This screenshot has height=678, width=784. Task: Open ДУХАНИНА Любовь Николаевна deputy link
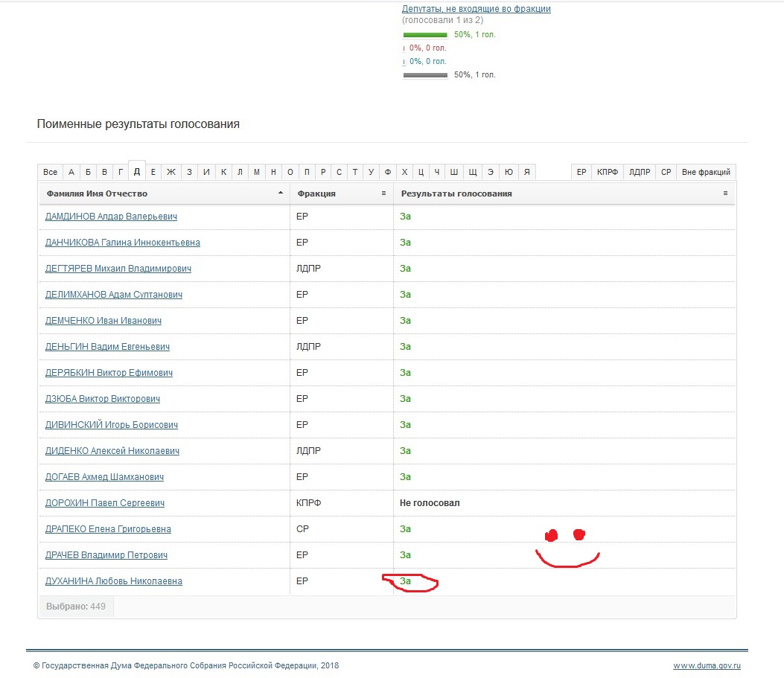coord(113,581)
